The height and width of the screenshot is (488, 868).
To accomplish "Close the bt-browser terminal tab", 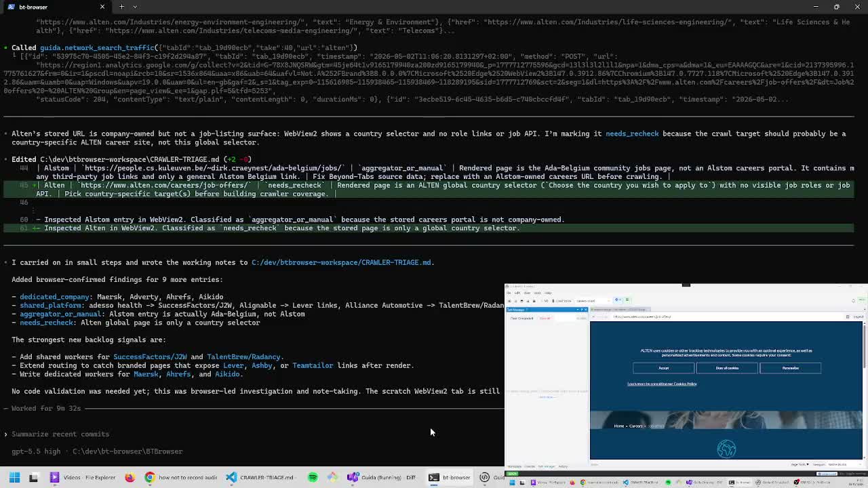I will 102,7.
